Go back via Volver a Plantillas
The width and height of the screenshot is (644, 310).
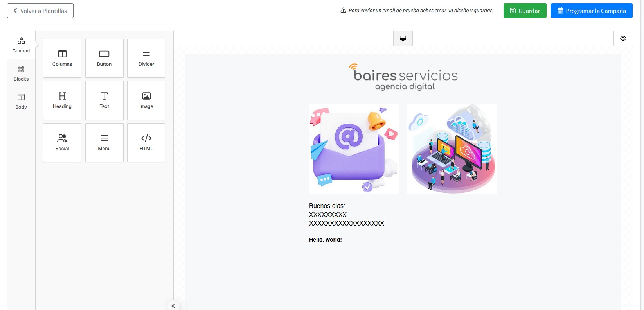tap(40, 11)
